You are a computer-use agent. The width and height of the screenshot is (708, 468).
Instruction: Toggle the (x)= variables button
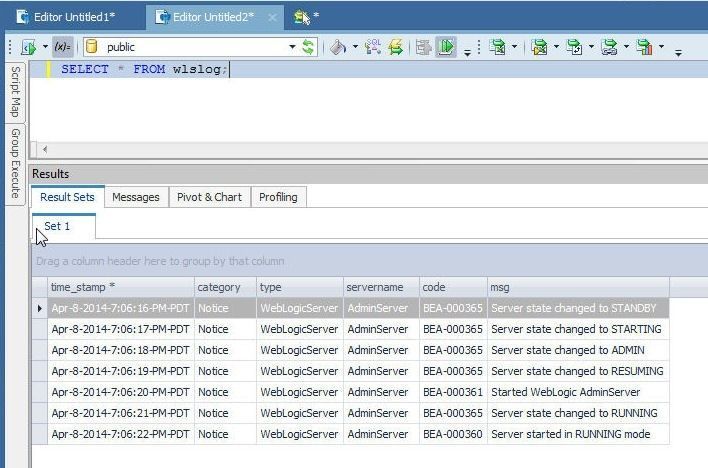pyautogui.click(x=62, y=47)
